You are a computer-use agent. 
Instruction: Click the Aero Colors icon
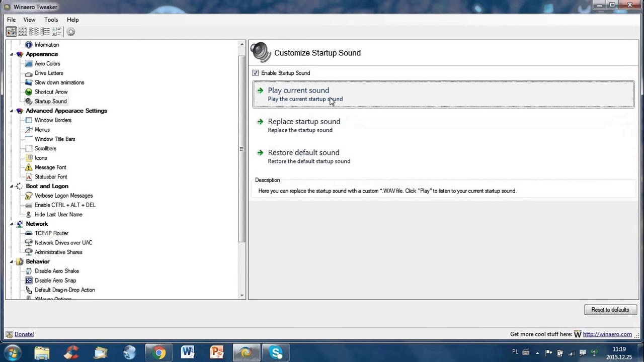(29, 64)
